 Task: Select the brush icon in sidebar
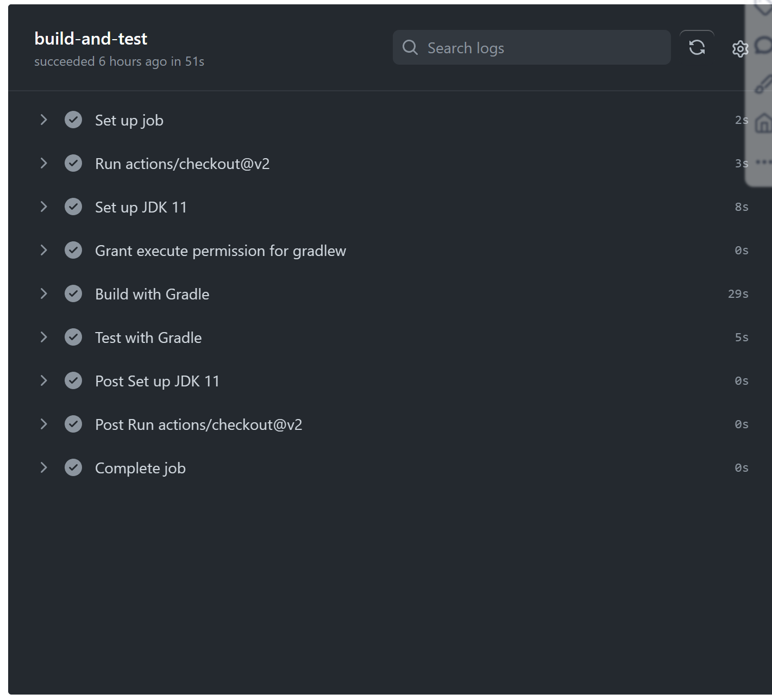click(763, 84)
